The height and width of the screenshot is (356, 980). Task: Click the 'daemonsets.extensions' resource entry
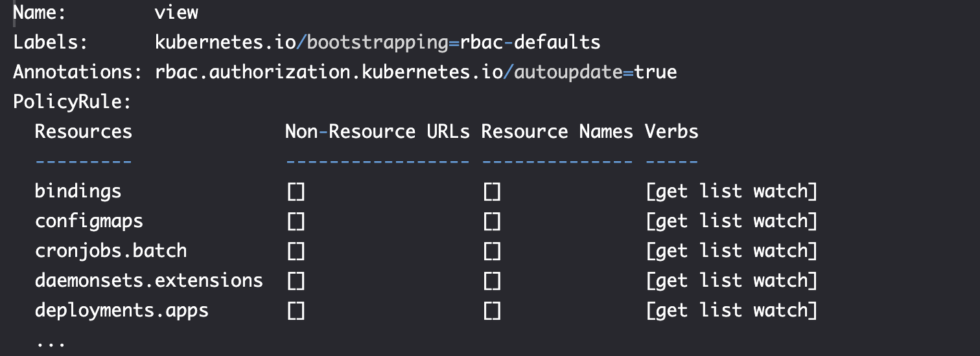point(149,280)
